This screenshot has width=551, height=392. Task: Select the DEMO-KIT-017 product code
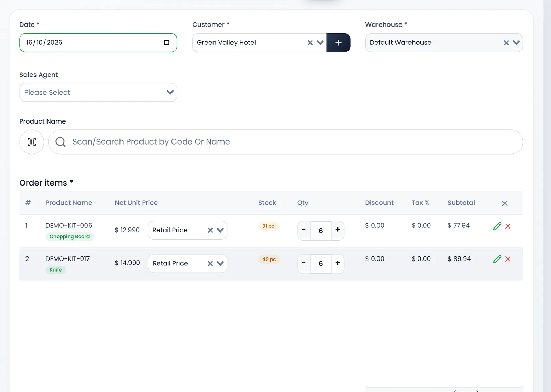(67, 259)
